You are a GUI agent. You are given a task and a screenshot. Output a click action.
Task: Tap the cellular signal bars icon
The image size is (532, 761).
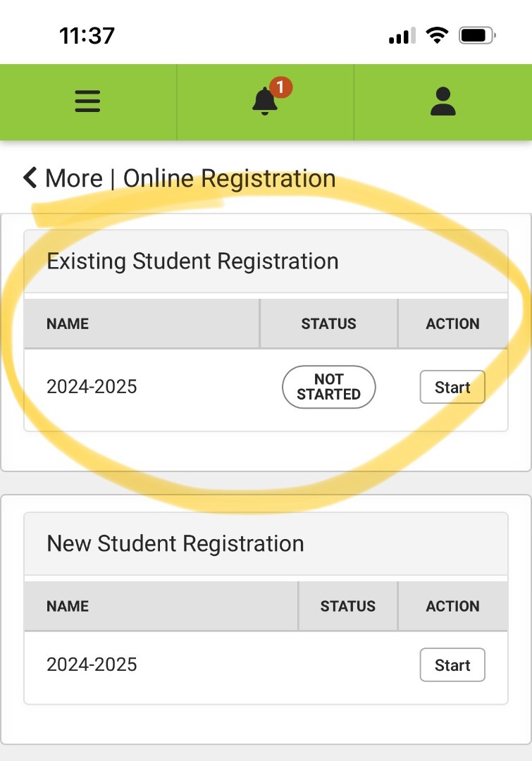coord(402,35)
